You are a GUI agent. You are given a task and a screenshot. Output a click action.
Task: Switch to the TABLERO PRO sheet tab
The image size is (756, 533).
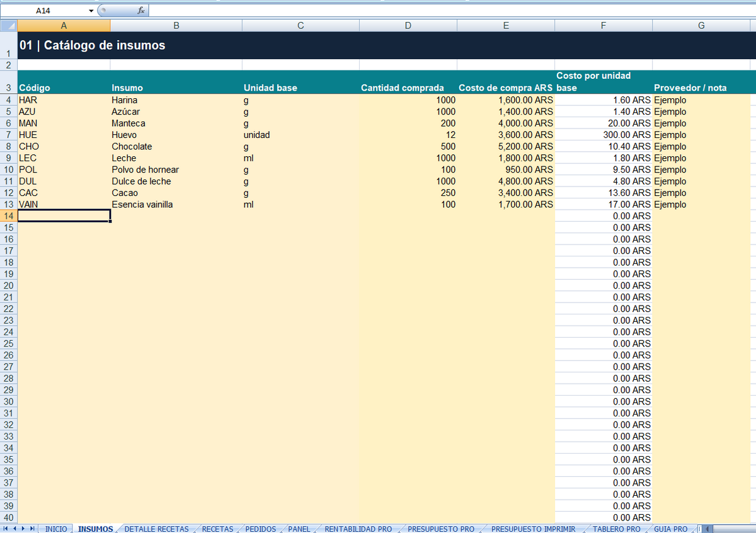pos(617,529)
